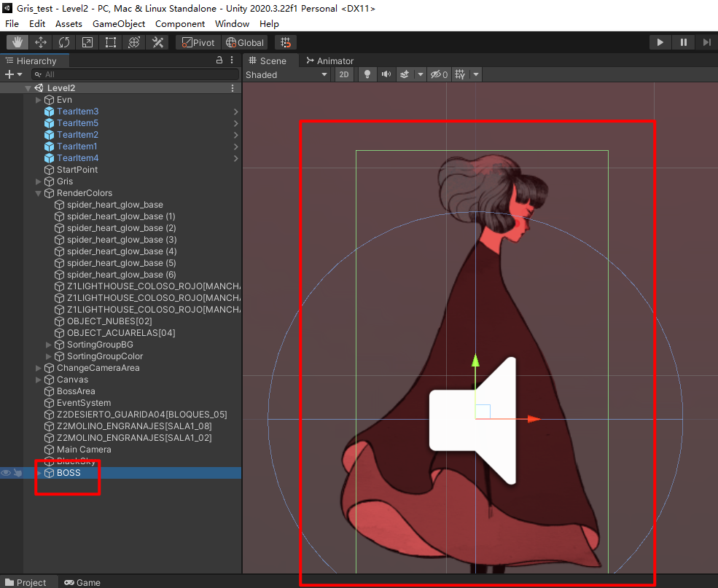Collapse the Level2 scene root
718x588 pixels.
click(28, 88)
